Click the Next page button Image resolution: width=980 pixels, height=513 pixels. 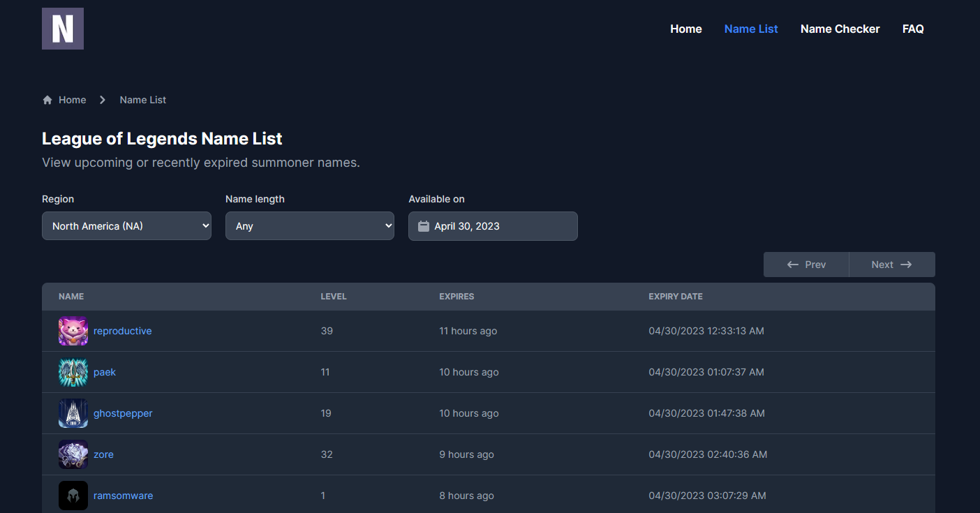tap(892, 265)
